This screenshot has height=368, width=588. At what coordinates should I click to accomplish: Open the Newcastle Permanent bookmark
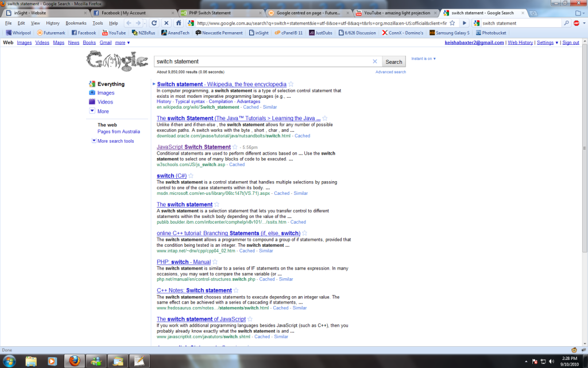coord(219,33)
